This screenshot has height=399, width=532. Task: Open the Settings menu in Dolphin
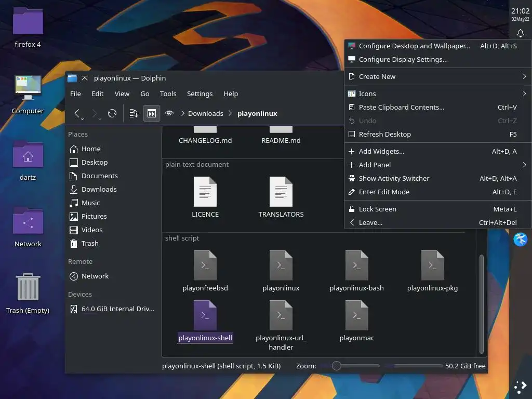click(199, 94)
